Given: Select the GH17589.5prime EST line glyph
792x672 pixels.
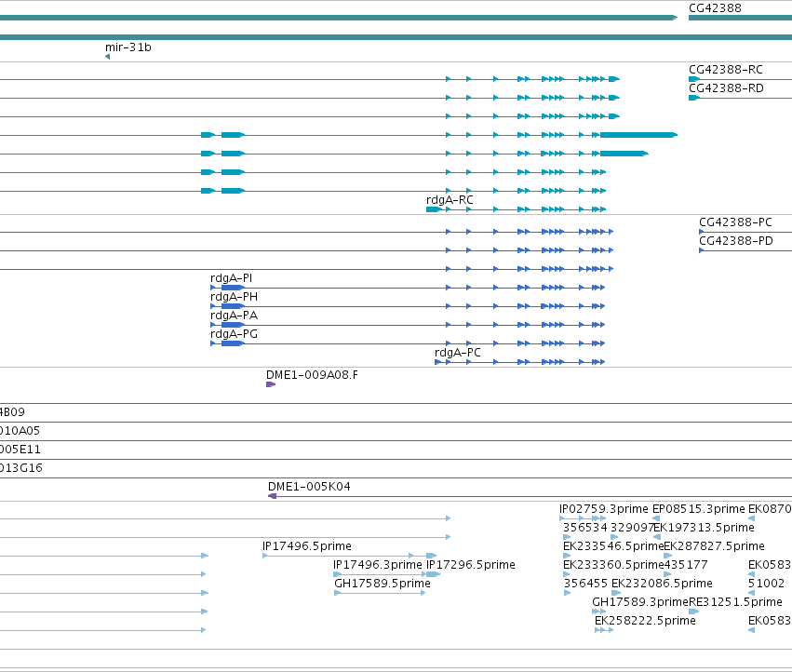Looking at the screenshot, I should click(380, 593).
